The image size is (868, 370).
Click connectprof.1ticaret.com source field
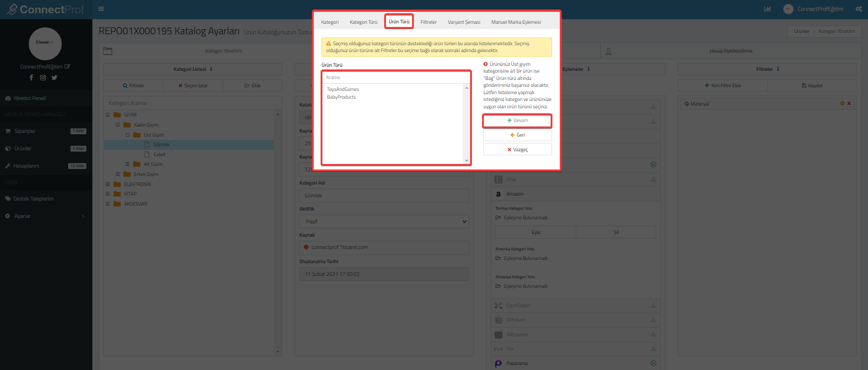point(384,248)
